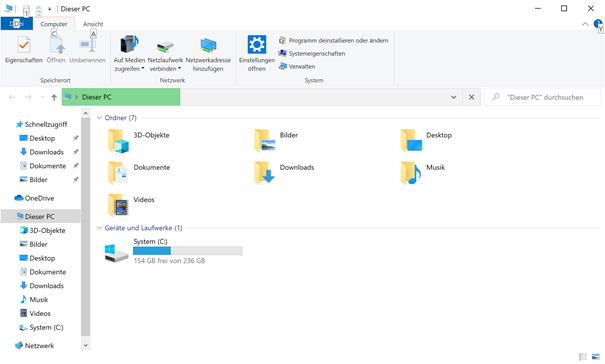Switch to large icons view in status bar
Image resolution: width=605 pixels, height=364 pixels.
(596, 357)
